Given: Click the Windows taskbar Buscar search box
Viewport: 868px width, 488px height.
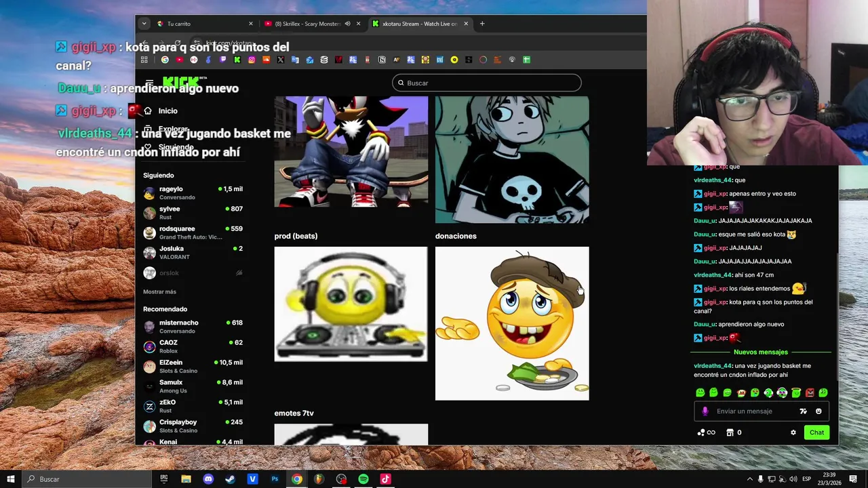Looking at the screenshot, I should click(87, 479).
